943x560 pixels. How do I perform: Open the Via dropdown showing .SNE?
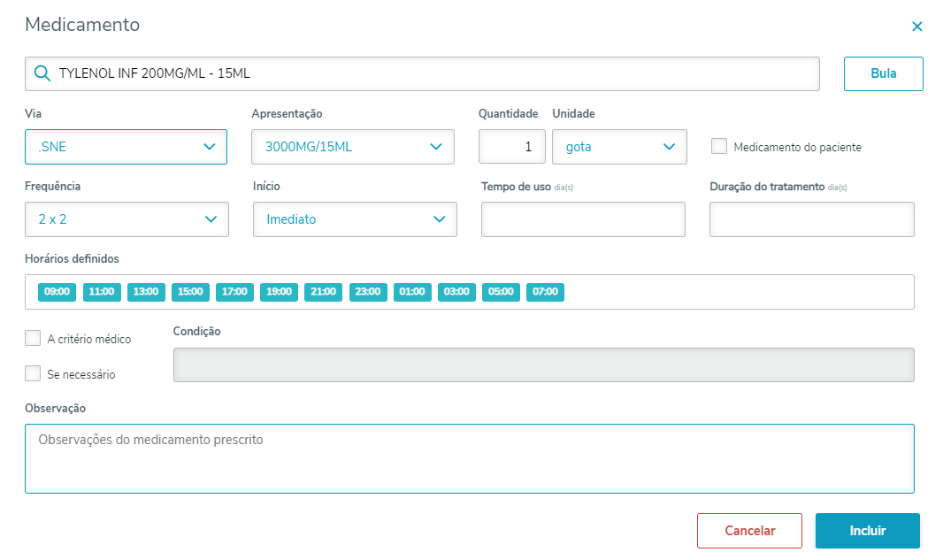click(126, 147)
